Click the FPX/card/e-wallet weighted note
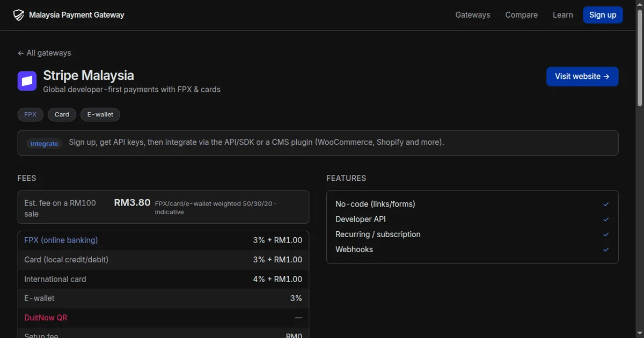This screenshot has width=644, height=338. [216, 208]
